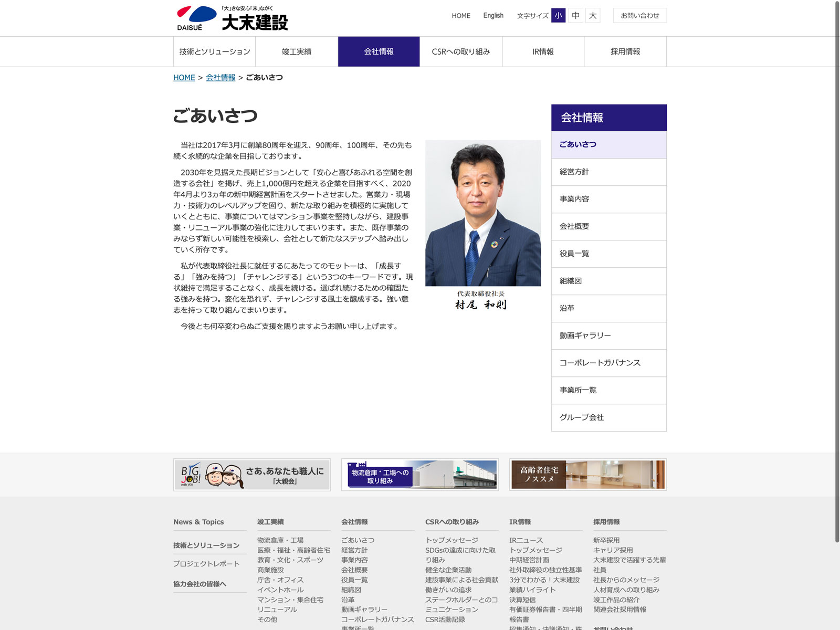
Task: Open 動画ギャラリー sidebar item
Action: [608, 335]
